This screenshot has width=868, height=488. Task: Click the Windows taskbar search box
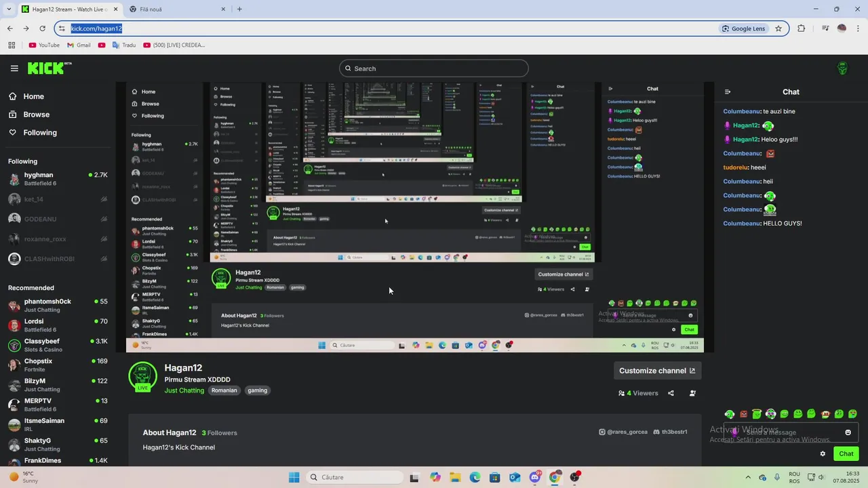coord(355,477)
